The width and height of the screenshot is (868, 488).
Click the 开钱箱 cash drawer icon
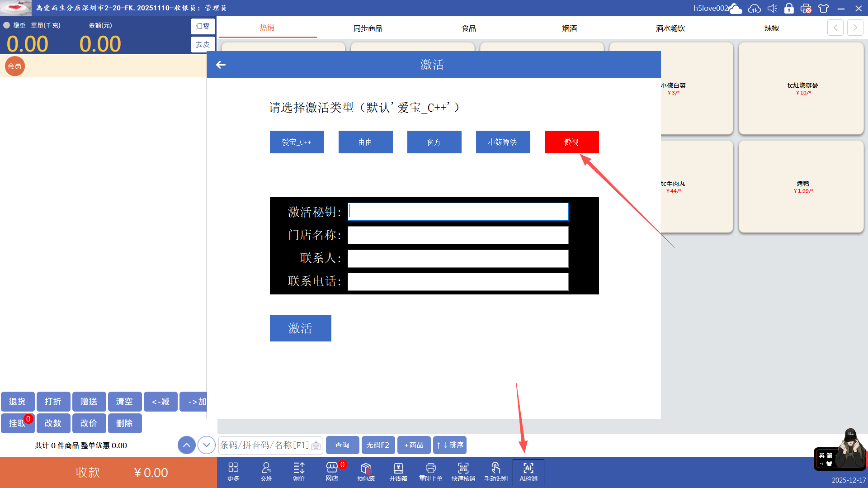click(398, 472)
